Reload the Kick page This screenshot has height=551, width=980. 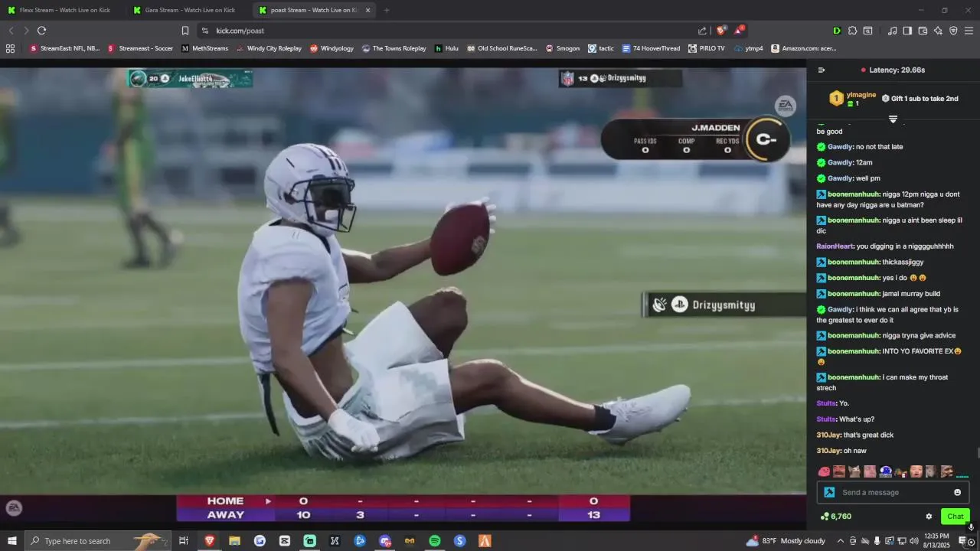pyautogui.click(x=41, y=31)
